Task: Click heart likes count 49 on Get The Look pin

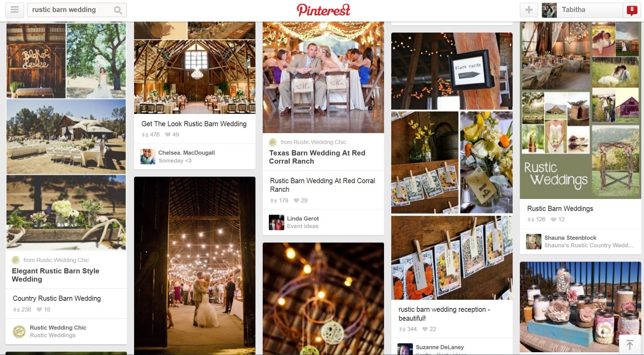Action: tap(172, 134)
